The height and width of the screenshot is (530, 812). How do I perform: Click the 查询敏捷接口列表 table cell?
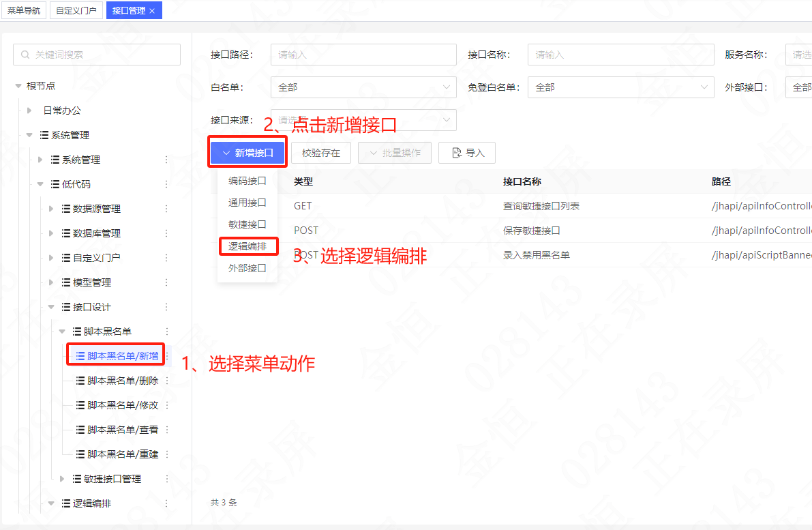pos(541,206)
